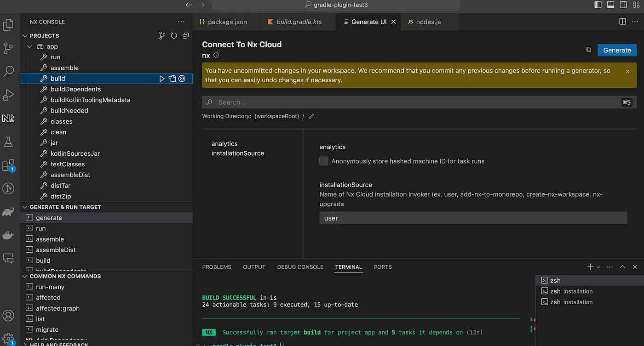Open the new terminal launch profile dropdown
This screenshot has width=644, height=346.
point(598,267)
